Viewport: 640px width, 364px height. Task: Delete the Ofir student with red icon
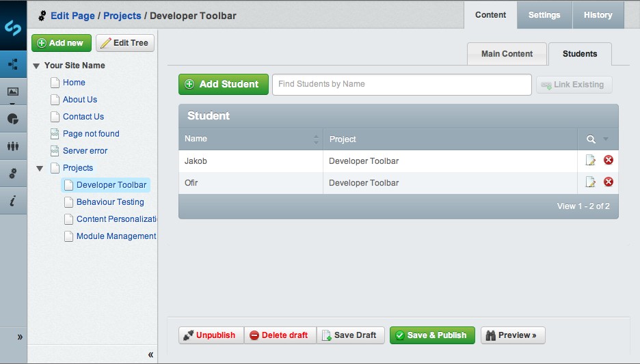(x=609, y=182)
